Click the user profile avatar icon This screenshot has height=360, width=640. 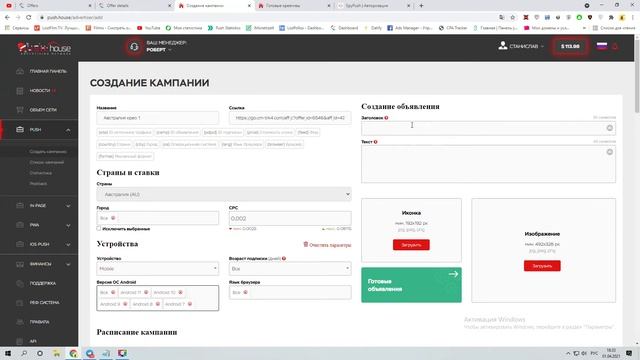pos(502,46)
